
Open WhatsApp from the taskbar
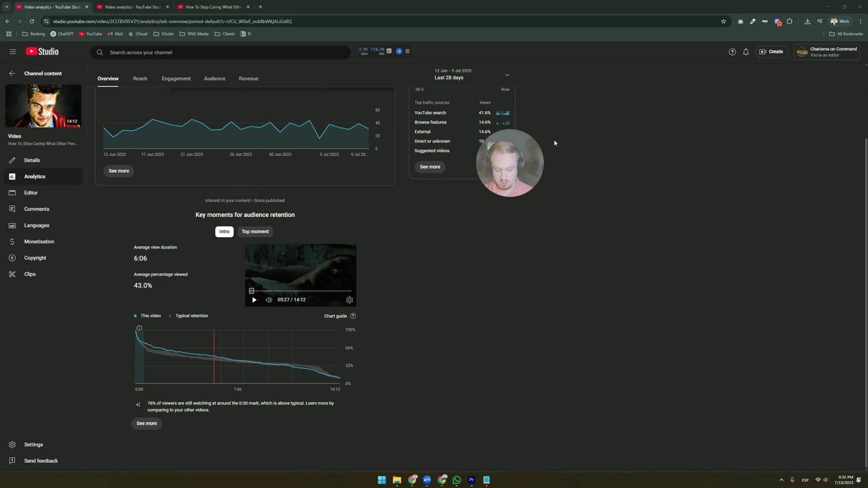(456, 480)
